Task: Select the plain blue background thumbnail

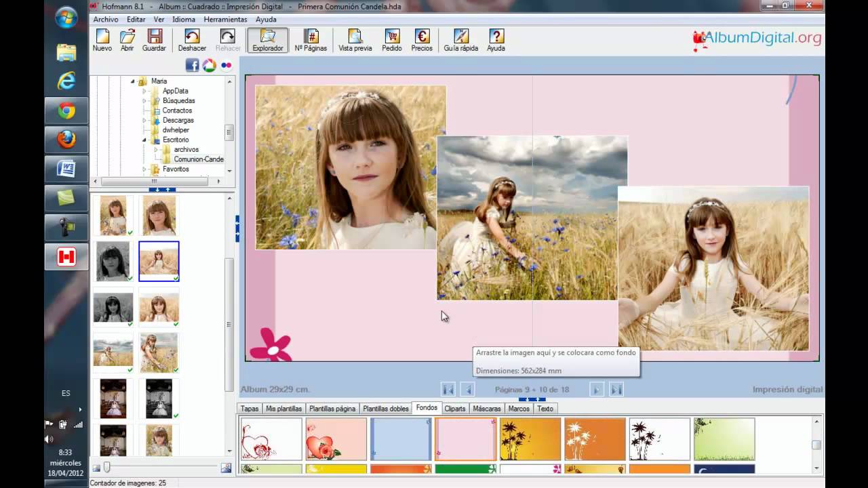Action: (x=401, y=439)
